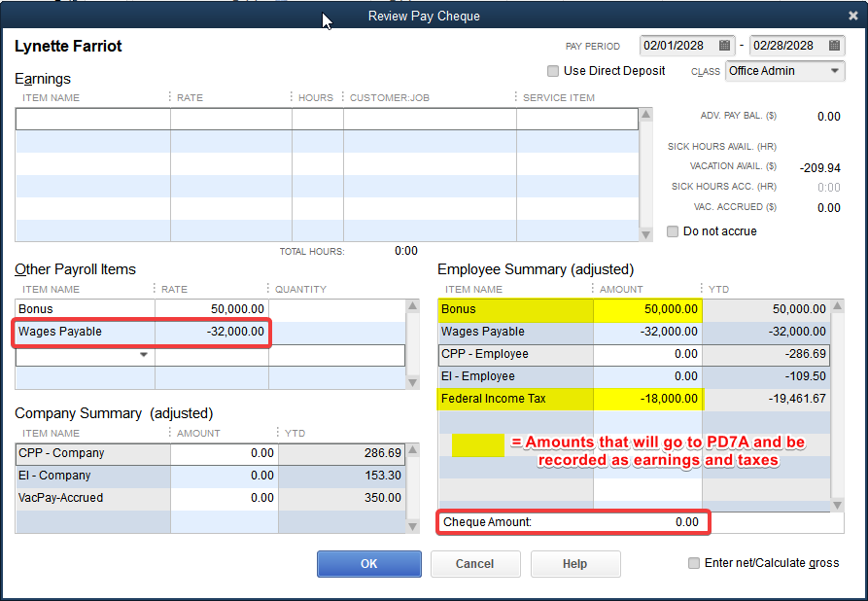Viewport: 868px width, 601px height.
Task: Click scroll down arrow in Earnings table
Action: (645, 235)
